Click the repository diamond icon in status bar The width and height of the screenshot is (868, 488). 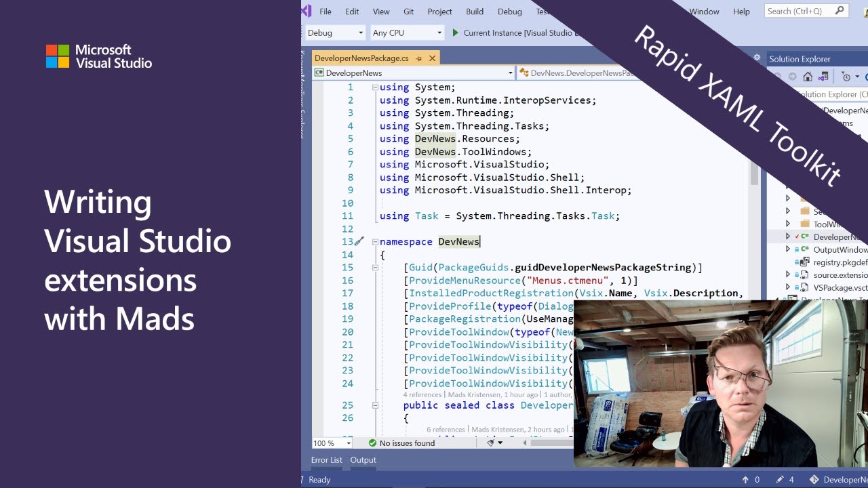coord(814,480)
